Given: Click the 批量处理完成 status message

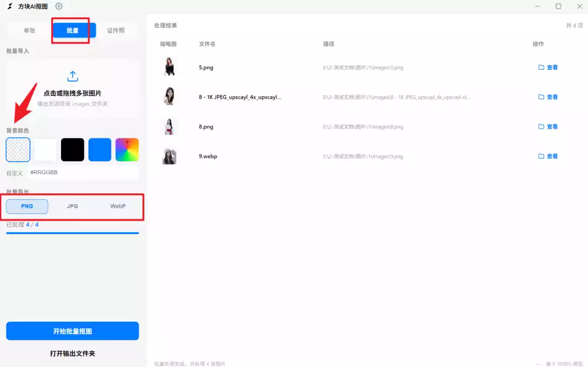Looking at the screenshot, I should point(190,364).
